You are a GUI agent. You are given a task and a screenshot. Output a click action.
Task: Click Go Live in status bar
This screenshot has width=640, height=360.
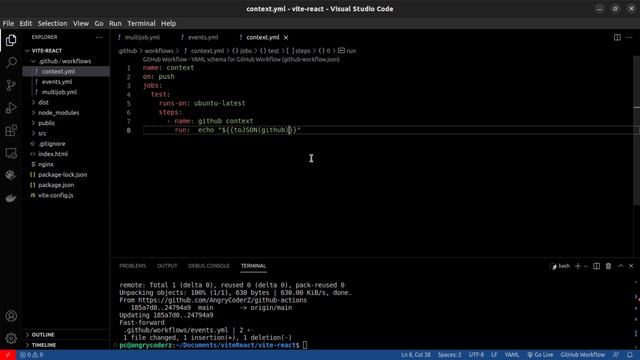point(540,355)
